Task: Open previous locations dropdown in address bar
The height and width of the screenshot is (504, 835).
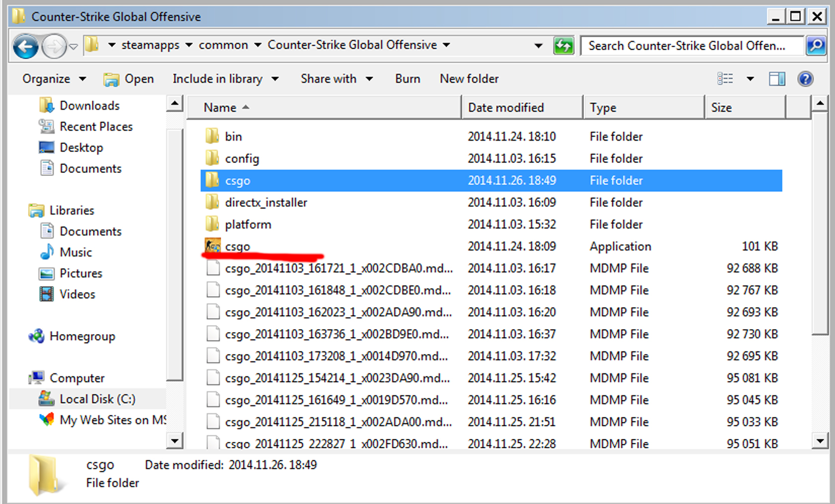Action: 538,46
